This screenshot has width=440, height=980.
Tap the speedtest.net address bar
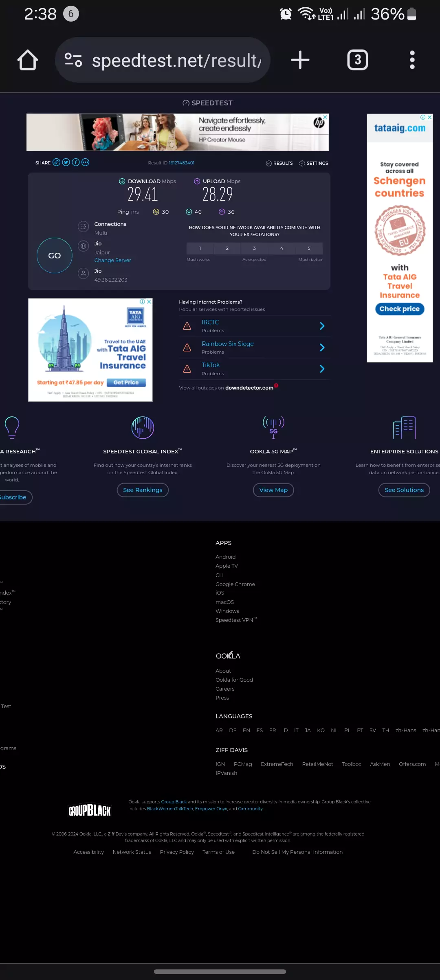(x=163, y=60)
